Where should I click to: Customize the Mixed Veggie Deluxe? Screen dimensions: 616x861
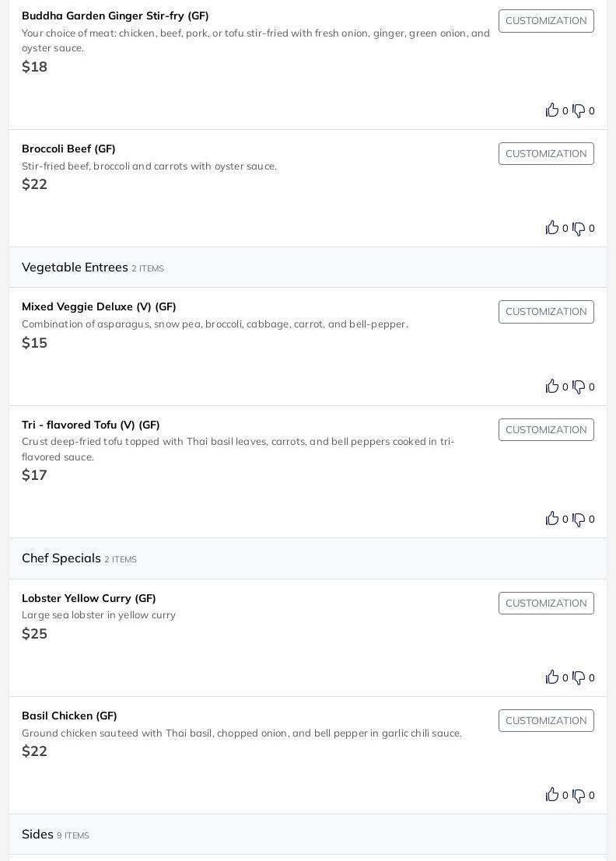click(x=546, y=312)
